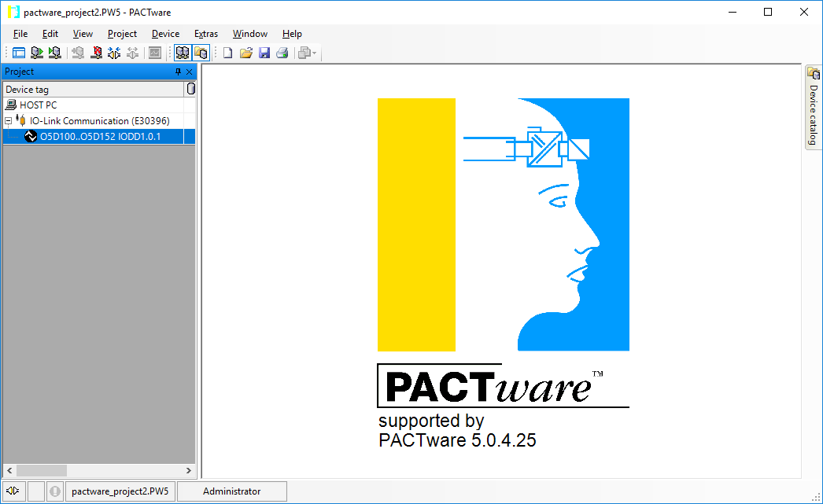The image size is (823, 504).
Task: Click Administrator user role in status bar
Action: click(x=232, y=491)
